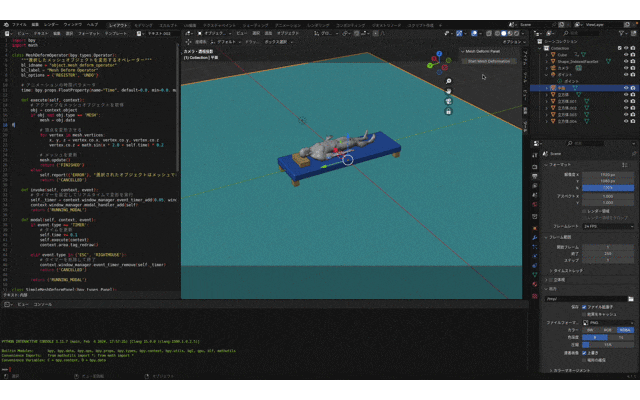Screen dimensions: 640x400
Task: Open the Material properties tab icon
Action: (x=535, y=284)
